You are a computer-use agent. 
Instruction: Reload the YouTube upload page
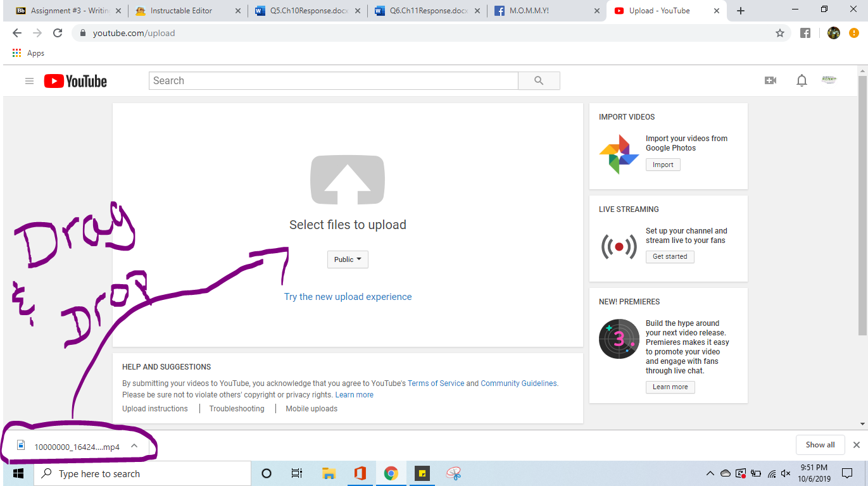[58, 33]
